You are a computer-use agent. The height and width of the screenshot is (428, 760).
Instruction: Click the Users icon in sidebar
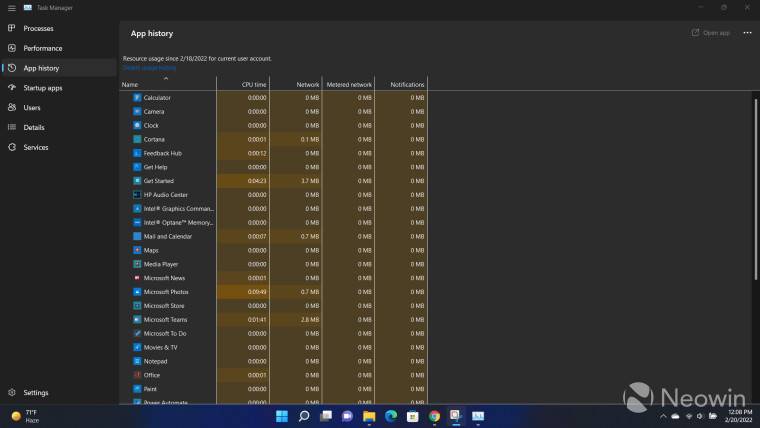coord(12,107)
